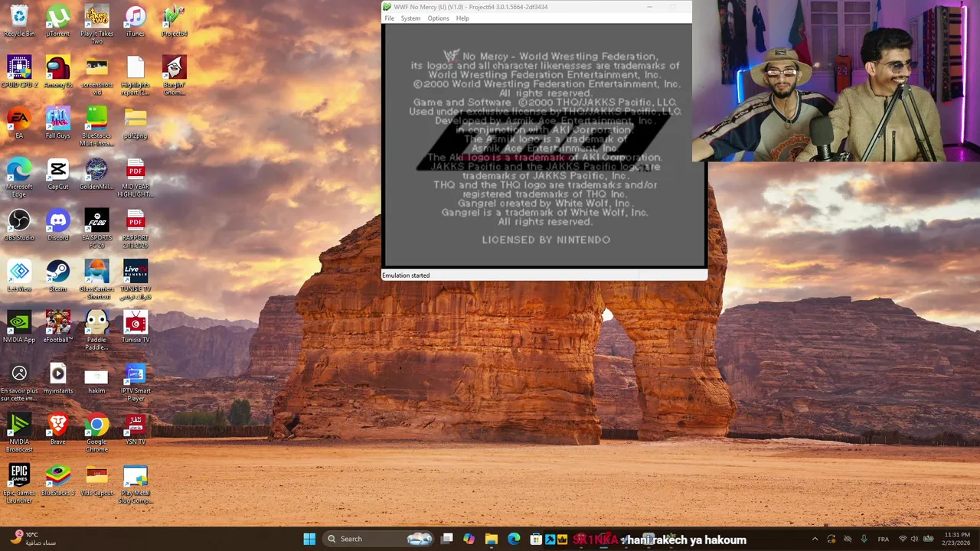980x551 pixels.
Task: Open Microsoft Edge from the taskbar
Action: [x=514, y=539]
